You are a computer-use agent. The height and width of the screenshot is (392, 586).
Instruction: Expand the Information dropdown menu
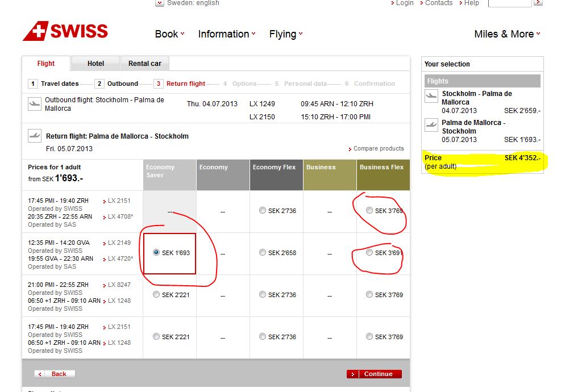click(x=226, y=34)
